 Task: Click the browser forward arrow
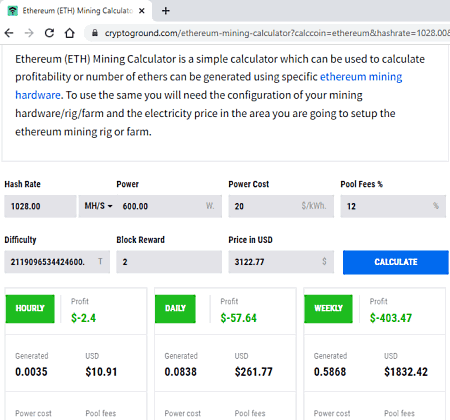coord(29,33)
